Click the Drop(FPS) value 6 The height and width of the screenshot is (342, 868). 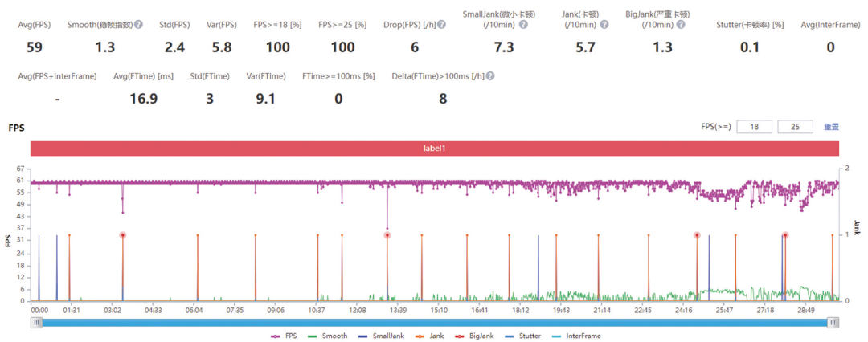click(415, 47)
